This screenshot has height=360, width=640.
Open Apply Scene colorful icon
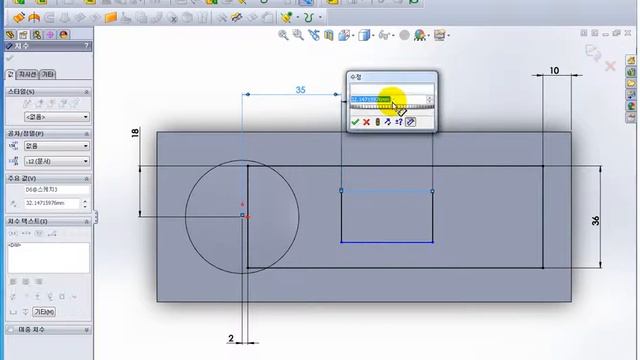tap(419, 36)
